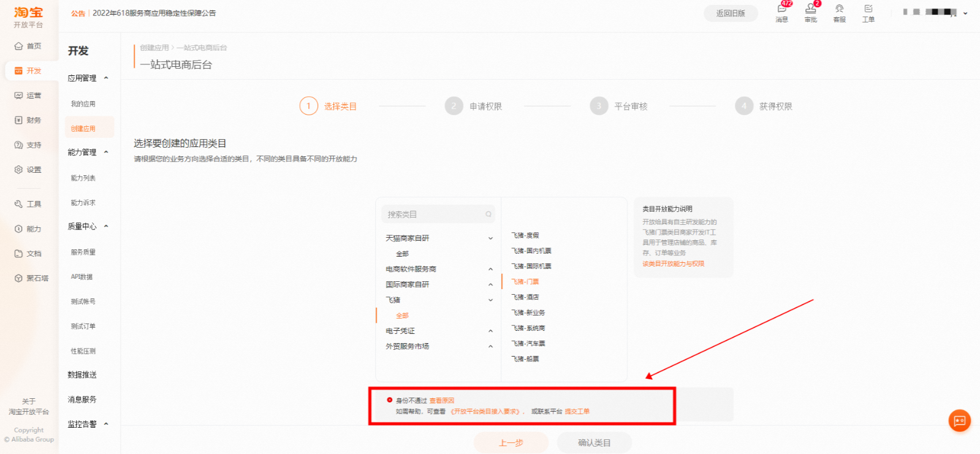Image resolution: width=980 pixels, height=454 pixels.
Task: Open the 该类目开放能力与权限 link
Action: [673, 264]
